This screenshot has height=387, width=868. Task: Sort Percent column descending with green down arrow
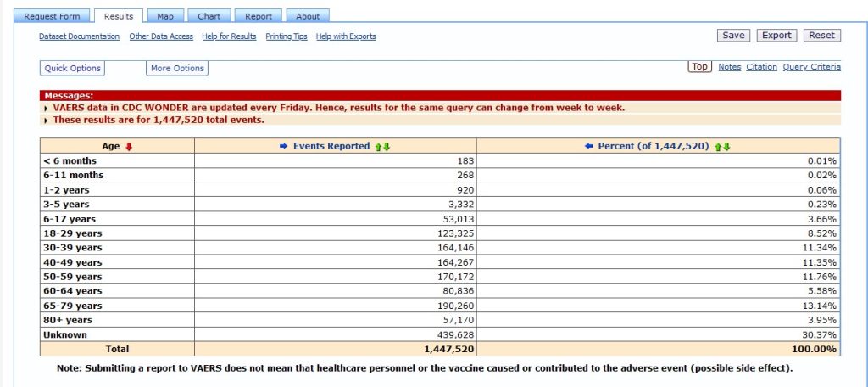pyautogui.click(x=726, y=146)
